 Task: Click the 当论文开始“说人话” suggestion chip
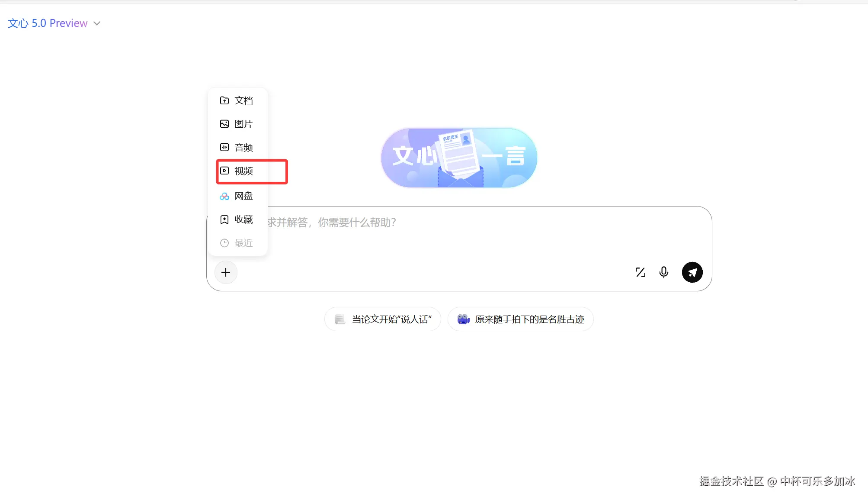pyautogui.click(x=383, y=319)
